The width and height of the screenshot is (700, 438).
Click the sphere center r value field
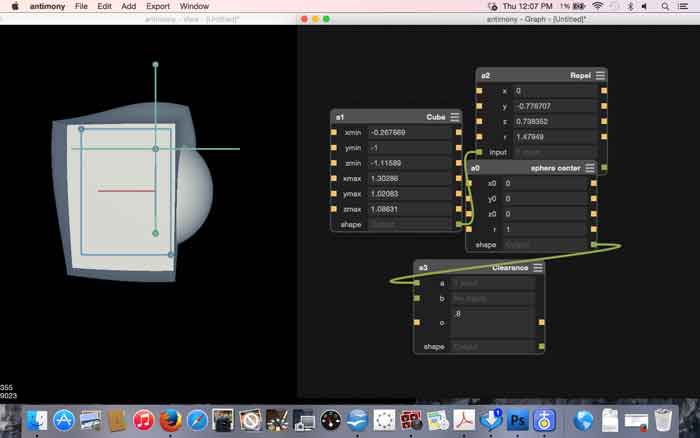(x=545, y=229)
